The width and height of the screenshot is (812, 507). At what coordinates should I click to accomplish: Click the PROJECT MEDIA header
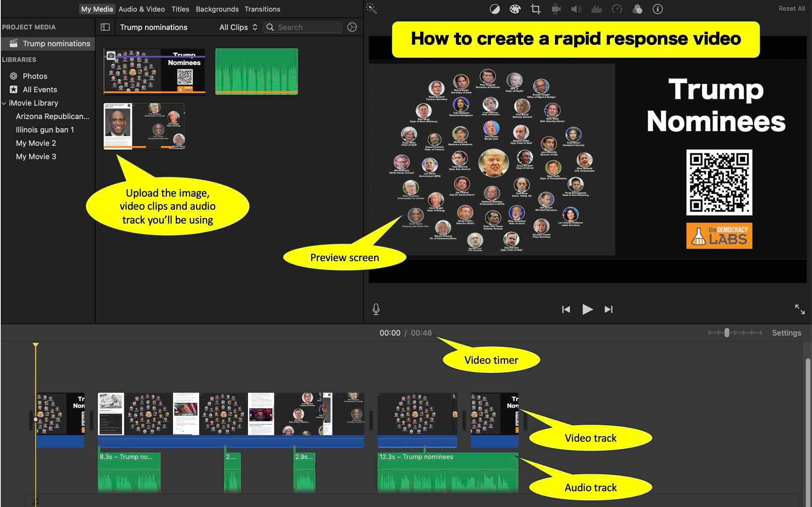click(x=29, y=27)
